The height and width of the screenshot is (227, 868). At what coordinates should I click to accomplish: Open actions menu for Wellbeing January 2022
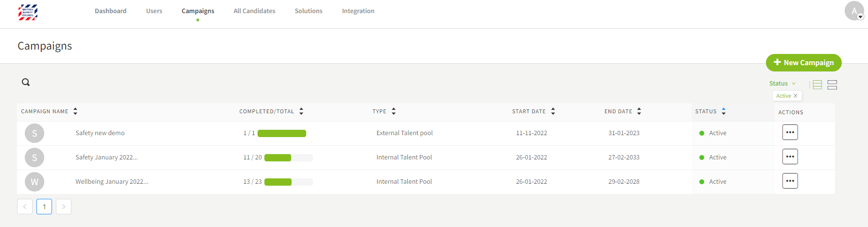point(790,181)
